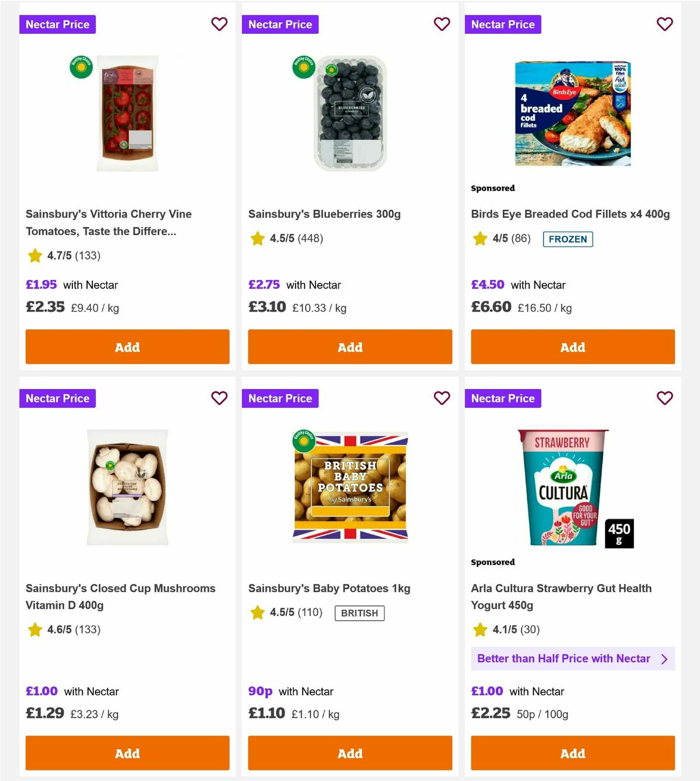The width and height of the screenshot is (700, 781).
Task: Add Sainsbury's Blueberries 300g to basket
Action: click(349, 346)
